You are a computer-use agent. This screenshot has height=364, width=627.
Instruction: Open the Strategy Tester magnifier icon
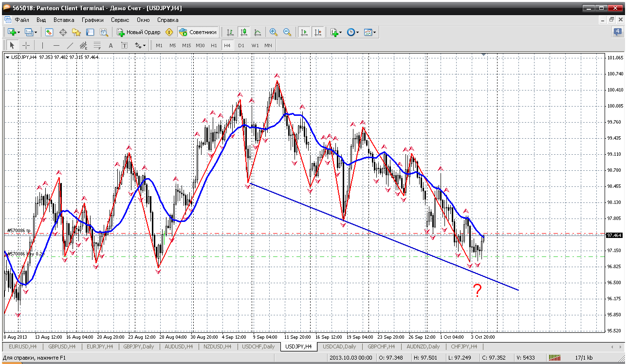[x=104, y=32]
